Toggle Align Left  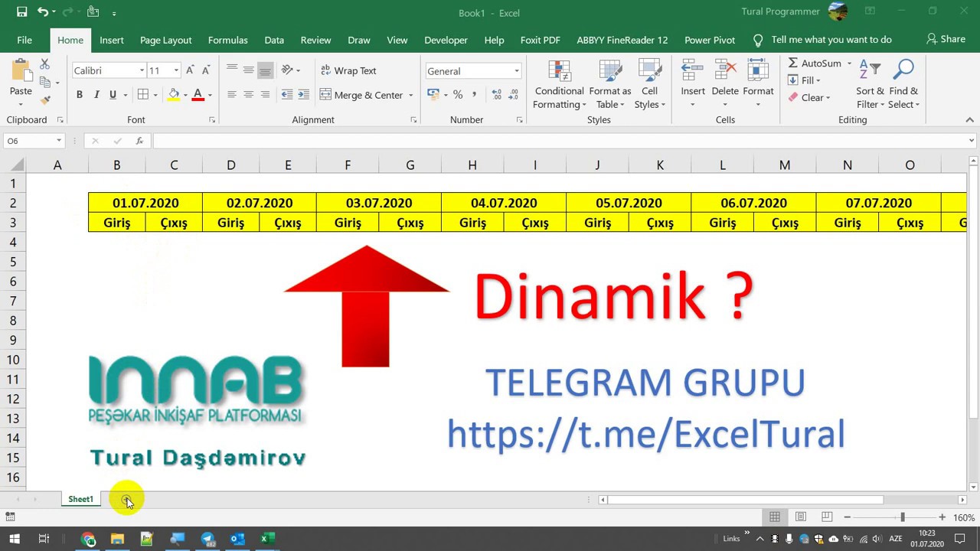point(232,95)
